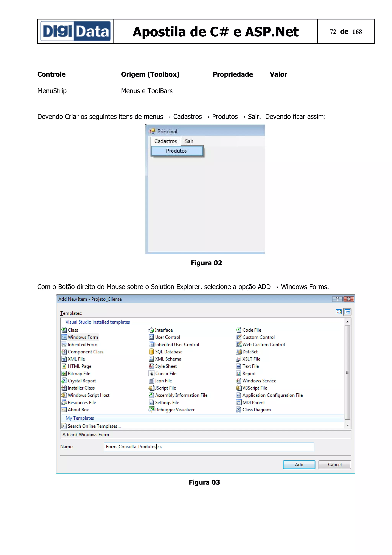Select the Resources File icon
Image resolution: width=392 pixels, height=555 pixels.
click(x=64, y=402)
